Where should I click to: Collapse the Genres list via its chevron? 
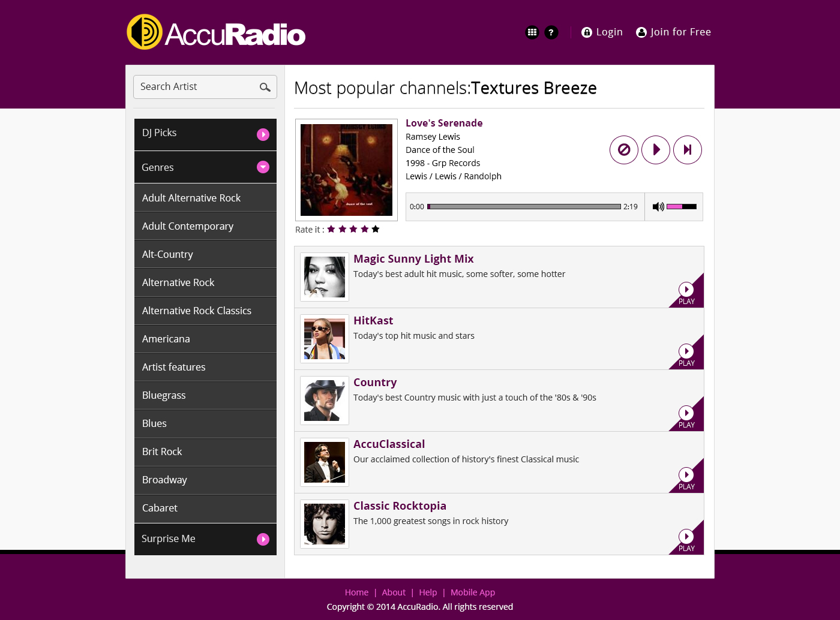(263, 167)
